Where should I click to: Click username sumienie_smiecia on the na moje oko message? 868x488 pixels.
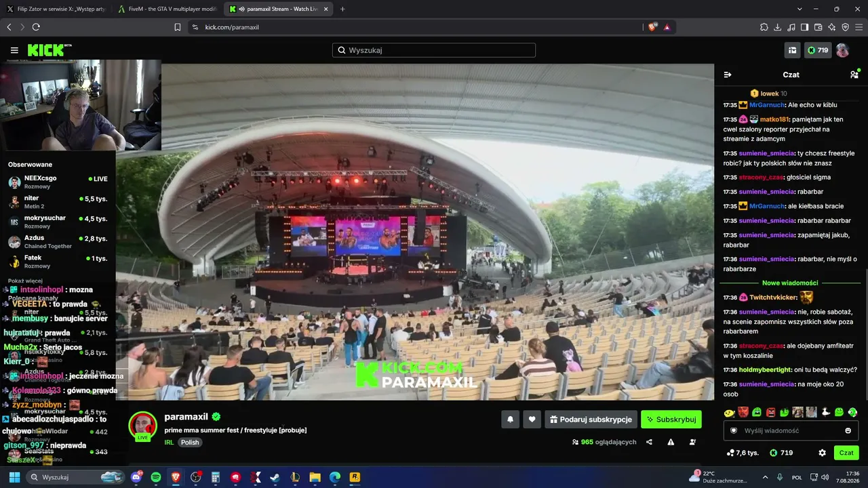[766, 384]
